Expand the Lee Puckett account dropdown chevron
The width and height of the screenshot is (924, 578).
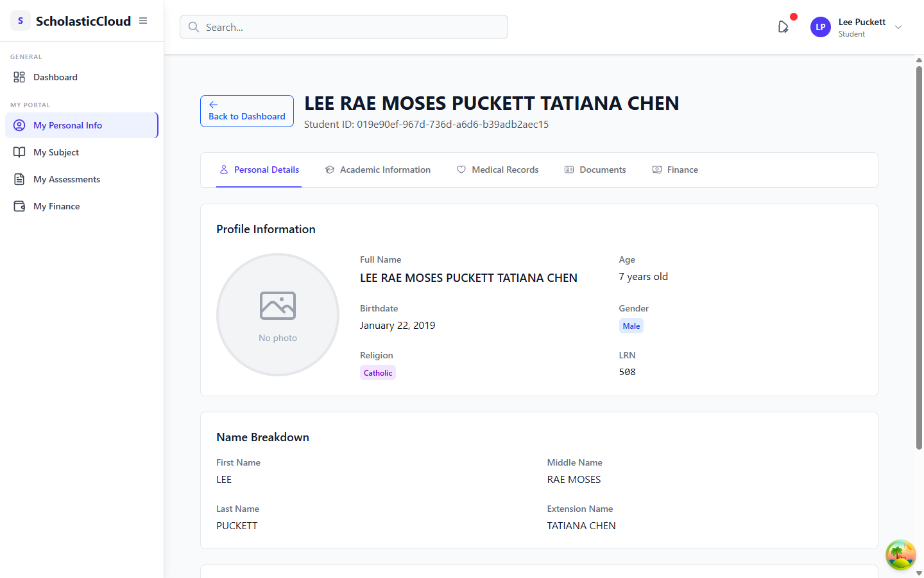click(898, 27)
